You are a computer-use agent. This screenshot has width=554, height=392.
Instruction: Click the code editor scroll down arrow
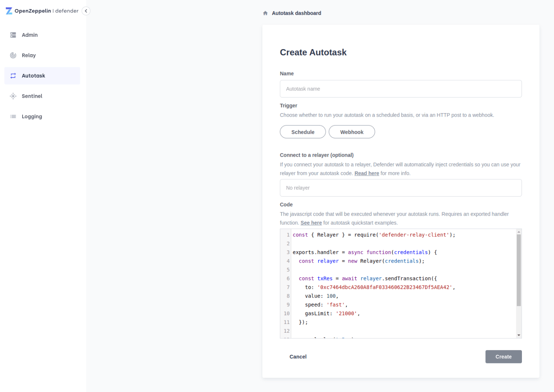(x=518, y=335)
